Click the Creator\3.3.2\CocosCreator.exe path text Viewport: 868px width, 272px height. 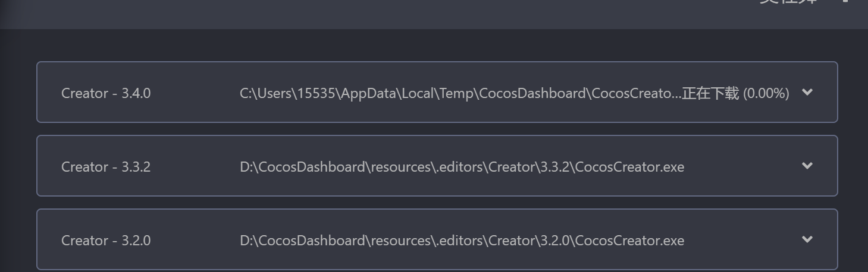[x=586, y=167]
